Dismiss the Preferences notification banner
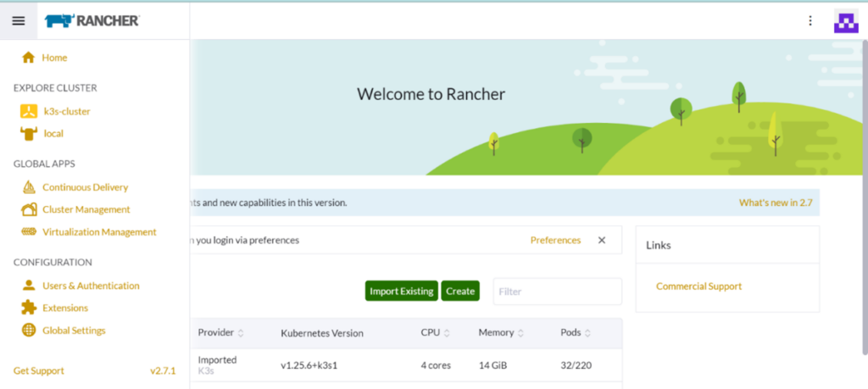 [602, 240]
